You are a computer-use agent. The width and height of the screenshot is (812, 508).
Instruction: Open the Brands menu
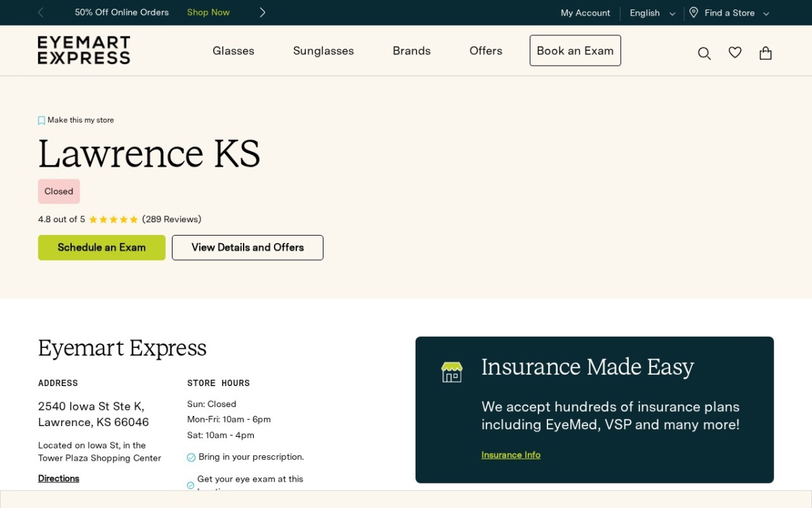tap(411, 51)
